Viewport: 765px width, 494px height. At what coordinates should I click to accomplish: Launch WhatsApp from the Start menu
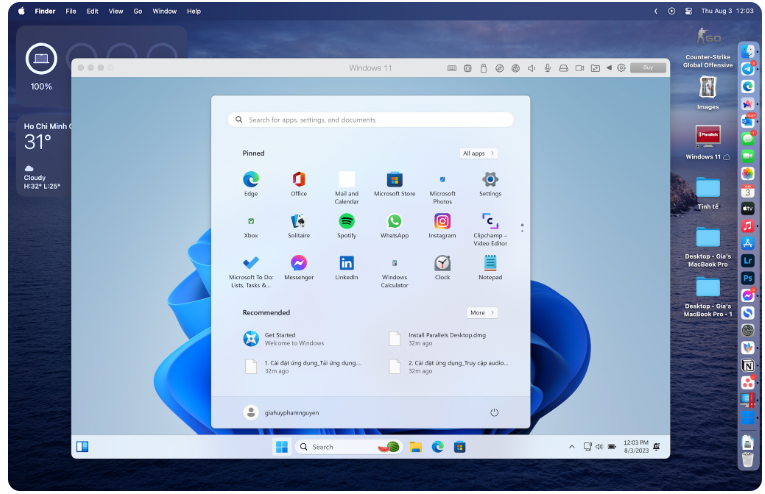394,222
